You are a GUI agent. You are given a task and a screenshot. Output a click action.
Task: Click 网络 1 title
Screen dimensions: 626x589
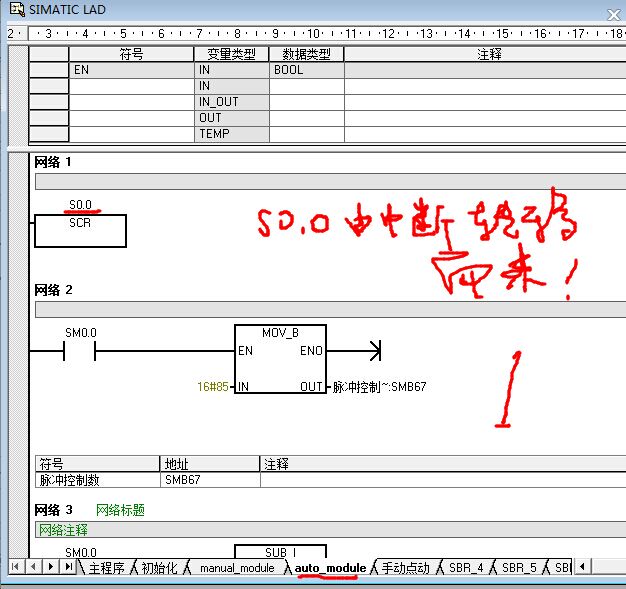pyautogui.click(x=53, y=162)
